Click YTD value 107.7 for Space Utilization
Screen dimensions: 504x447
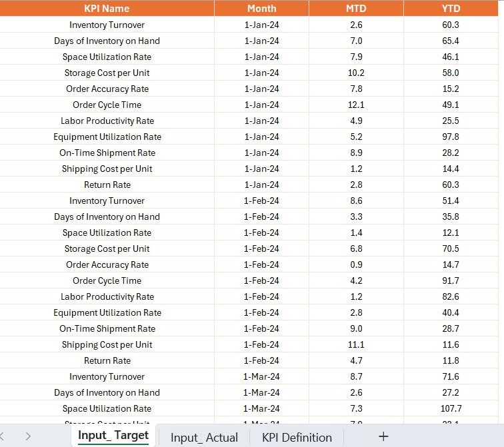coord(451,408)
